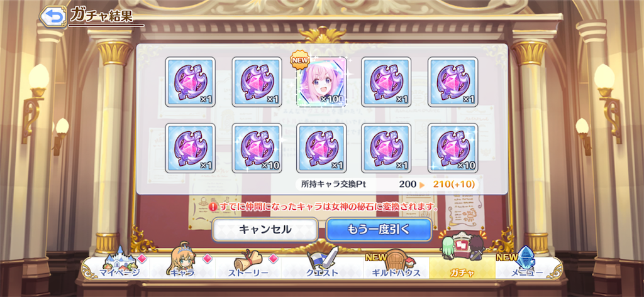Select the ガチャ tab
644x297 pixels.
point(462,263)
